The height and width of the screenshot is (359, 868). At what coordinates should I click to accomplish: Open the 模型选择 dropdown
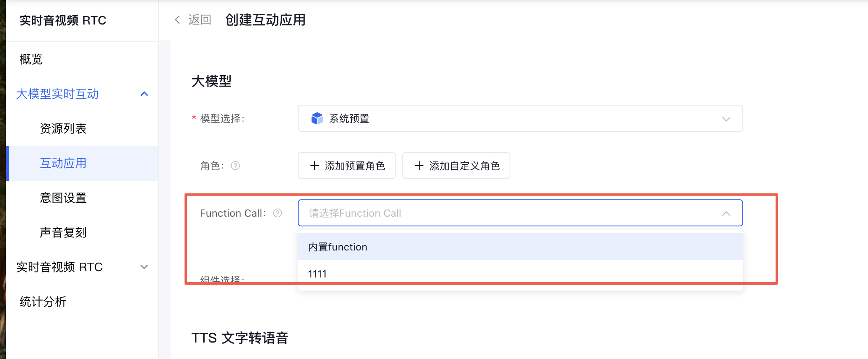click(x=520, y=119)
